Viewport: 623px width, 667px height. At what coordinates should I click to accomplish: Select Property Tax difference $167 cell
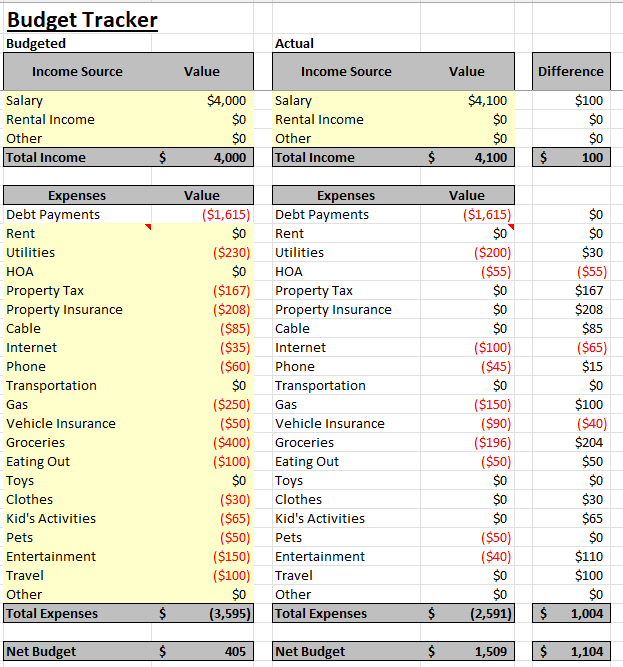(589, 291)
